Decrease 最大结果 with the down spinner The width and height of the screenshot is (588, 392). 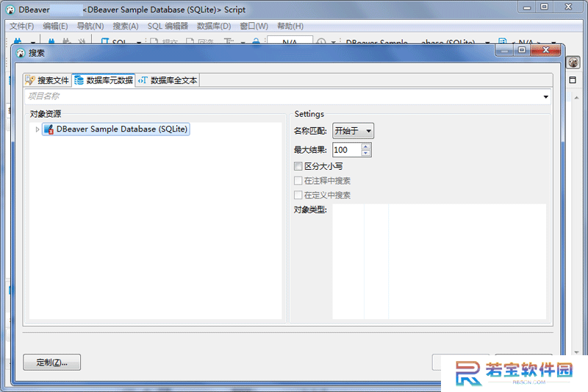coord(366,153)
